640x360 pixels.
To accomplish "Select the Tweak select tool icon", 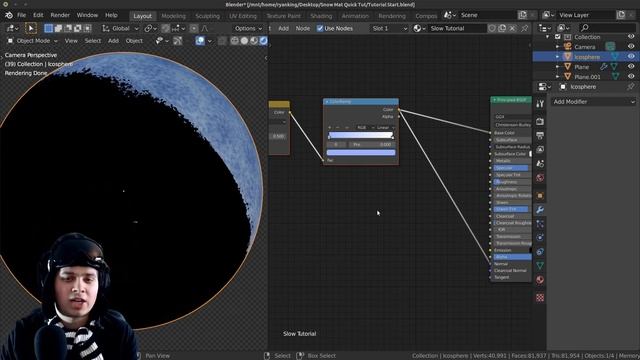I will 31,28.
